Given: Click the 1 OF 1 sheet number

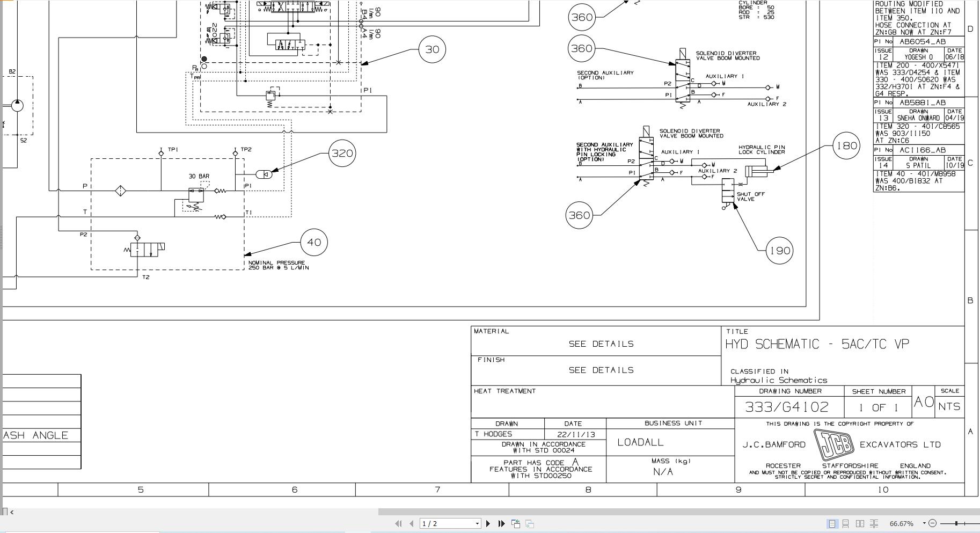Looking at the screenshot, I should tap(878, 408).
